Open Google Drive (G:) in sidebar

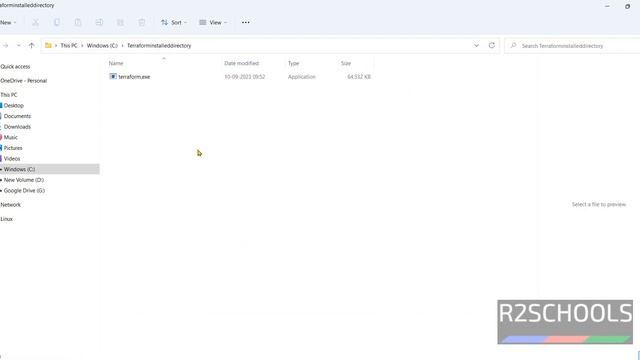tap(24, 190)
